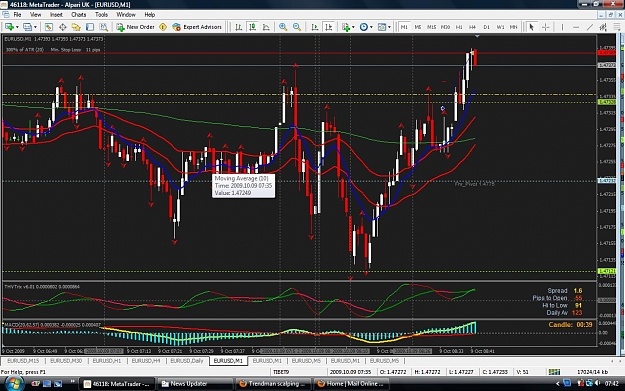
Task: Click the connection status bars icon
Action: [x=554, y=372]
